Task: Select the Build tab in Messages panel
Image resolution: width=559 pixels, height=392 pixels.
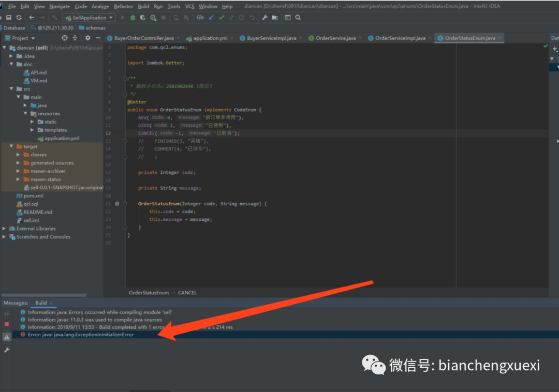Action: [41, 303]
